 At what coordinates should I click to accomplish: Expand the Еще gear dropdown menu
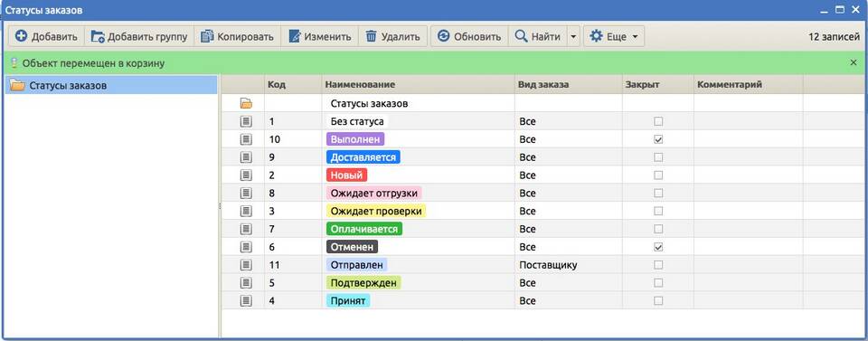[613, 36]
